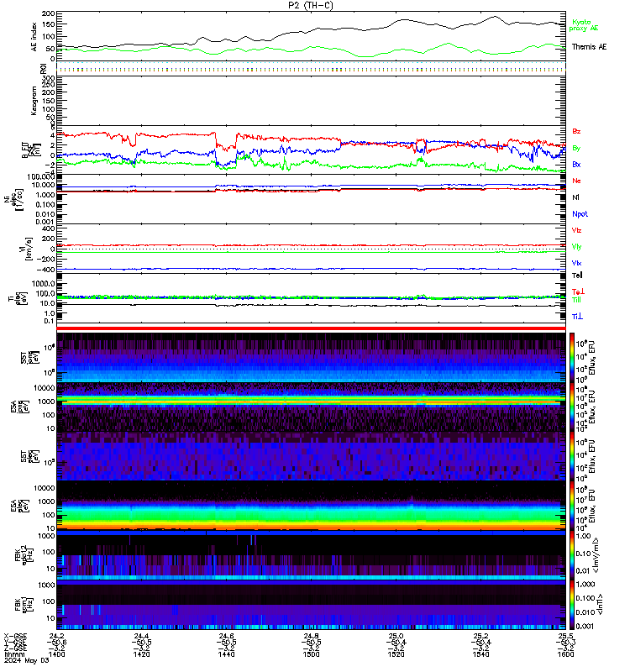This screenshot has width=630, height=672.
Task: Click the X-GSE value "25.0"
Action: 396,636
